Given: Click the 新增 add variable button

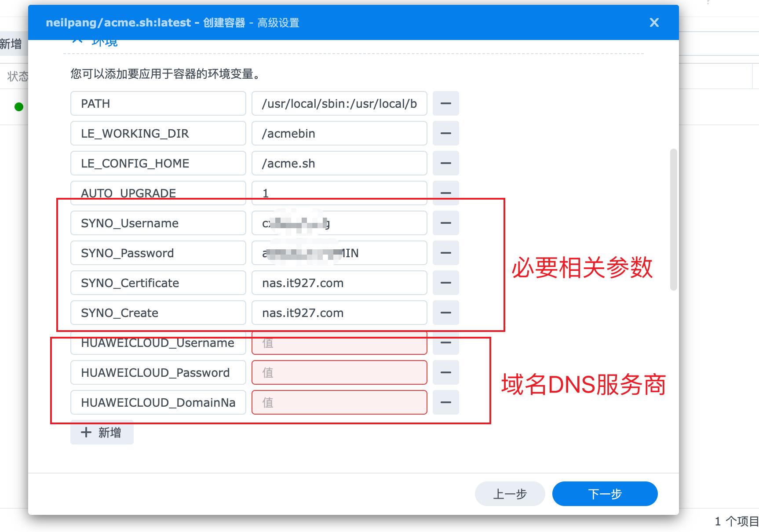Looking at the screenshot, I should (x=102, y=433).
